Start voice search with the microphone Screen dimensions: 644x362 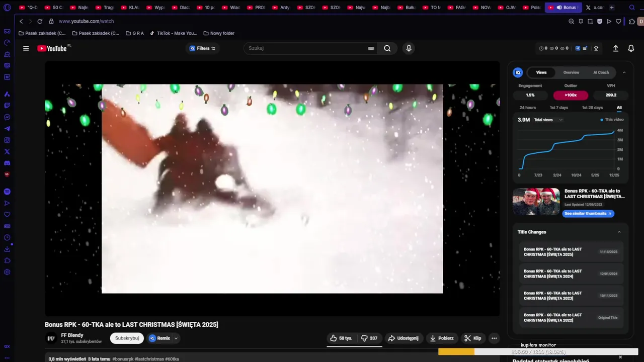pyautogui.click(x=409, y=48)
